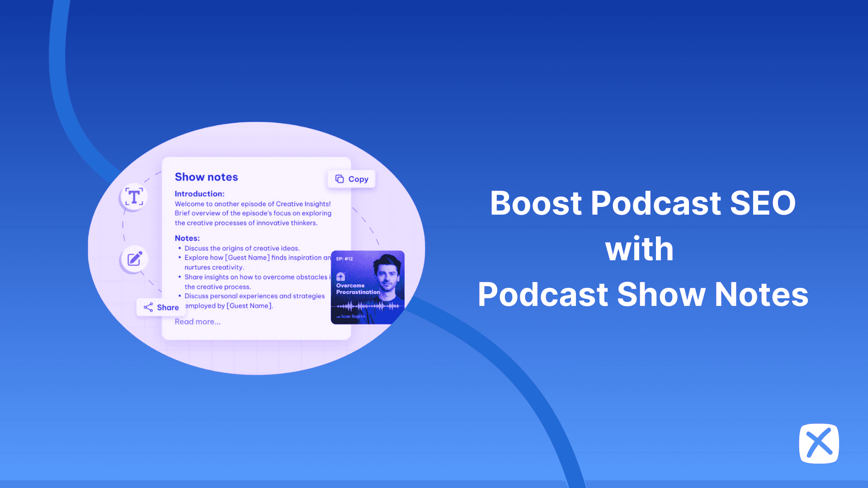
Task: Click the EP: #12 badge on the episode card
Action: tap(344, 258)
